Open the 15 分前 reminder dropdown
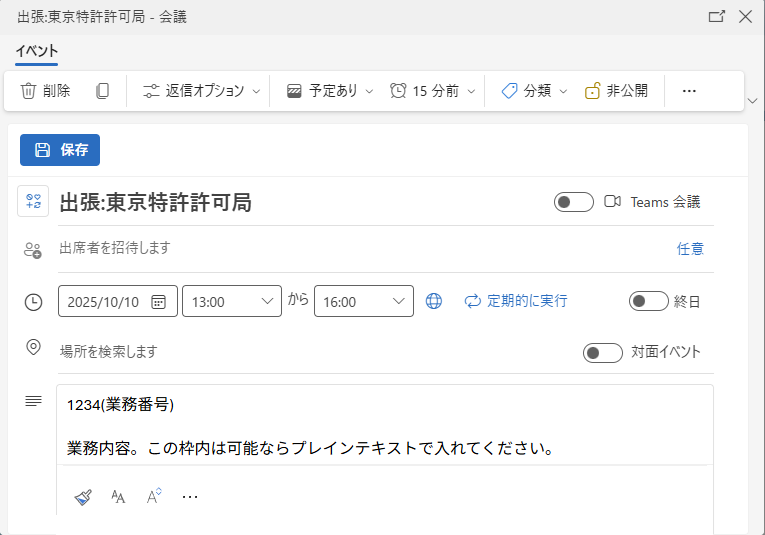Screen dimensions: 765x535 [433, 91]
